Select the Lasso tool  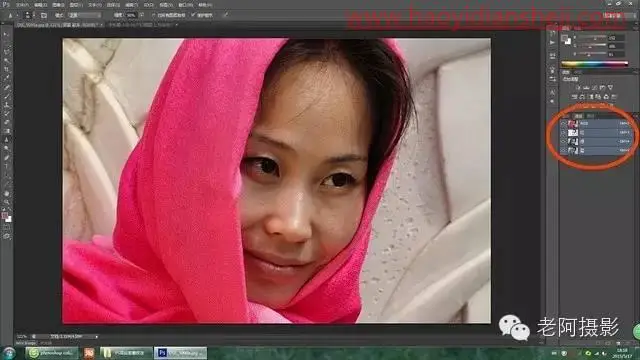tap(6, 52)
